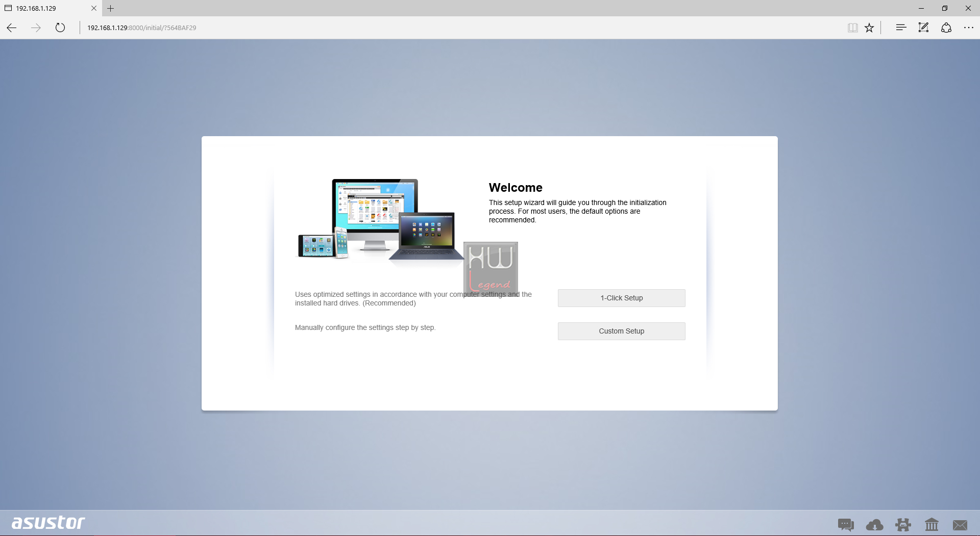Open the college building icon
The width and height of the screenshot is (980, 536).
[932, 524]
